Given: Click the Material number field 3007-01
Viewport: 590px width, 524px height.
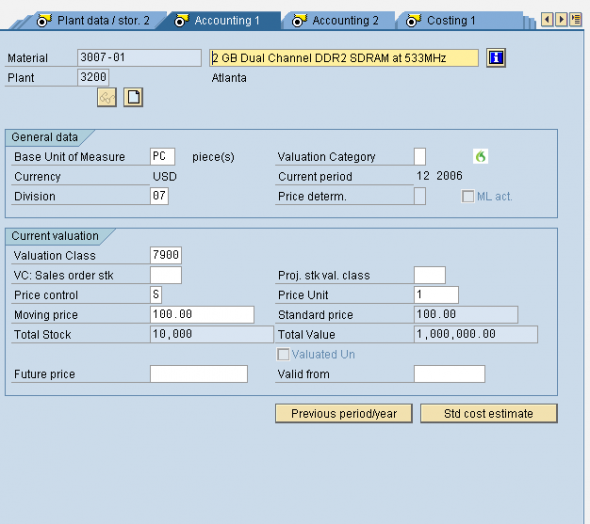Looking at the screenshot, I should click(x=139, y=58).
